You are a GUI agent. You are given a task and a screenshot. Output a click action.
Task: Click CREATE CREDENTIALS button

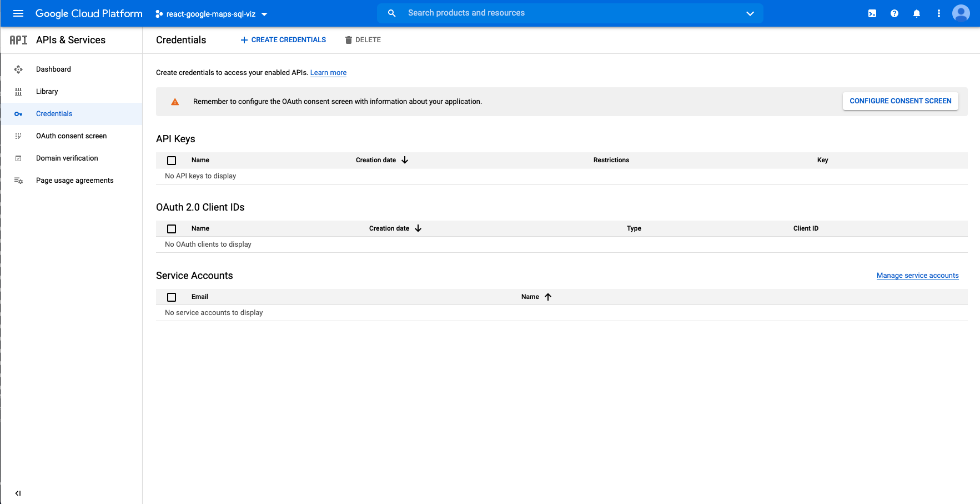[x=283, y=40]
